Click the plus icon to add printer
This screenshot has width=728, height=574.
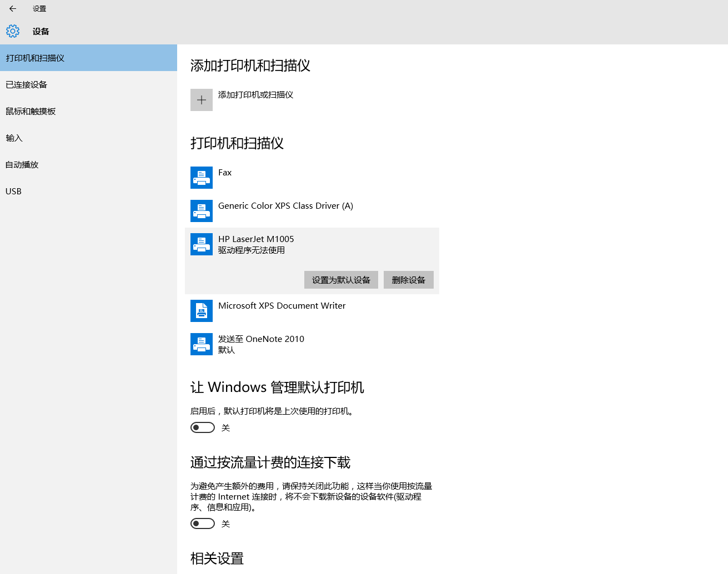pos(202,100)
